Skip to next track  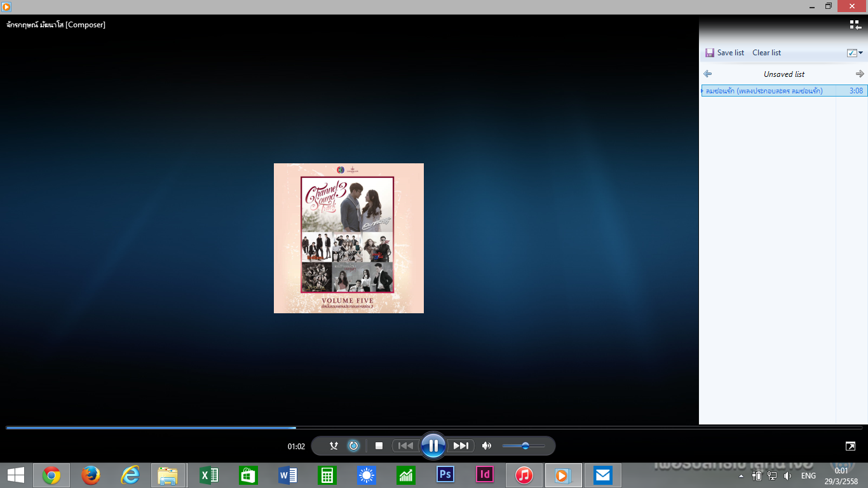coord(461,446)
